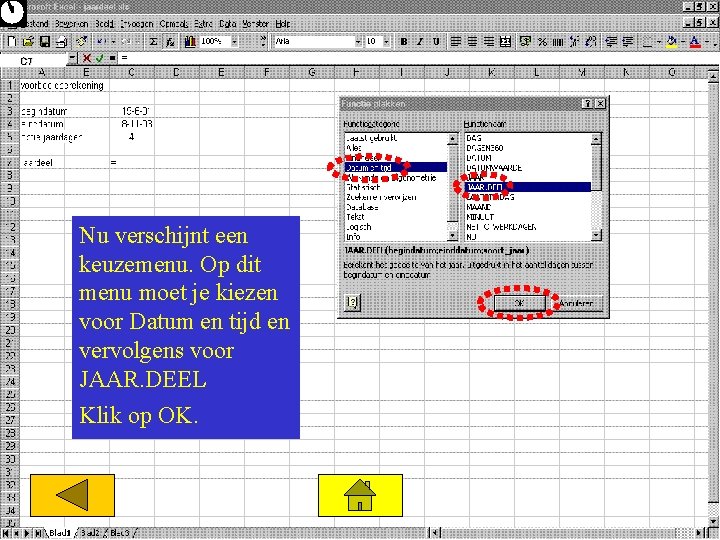Click the AutoSum sigma icon
The height and width of the screenshot is (540, 720).
(153, 42)
